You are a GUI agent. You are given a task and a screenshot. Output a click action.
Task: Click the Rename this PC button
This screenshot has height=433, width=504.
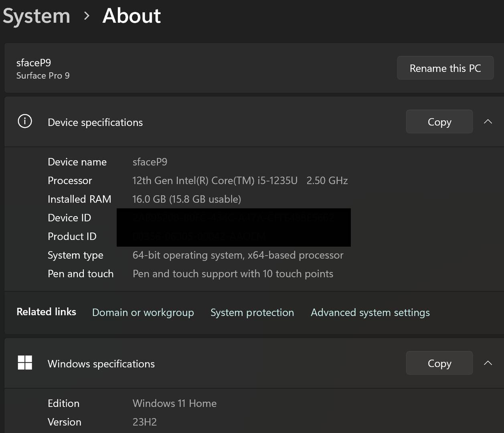(445, 68)
